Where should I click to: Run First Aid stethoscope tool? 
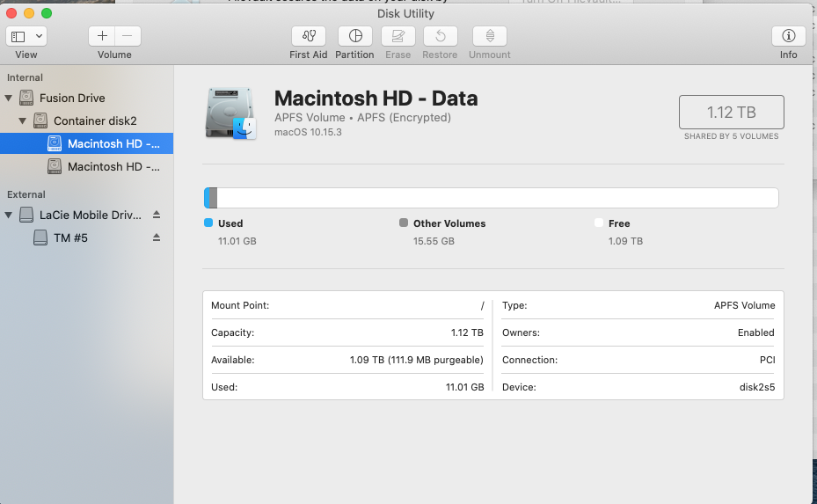pyautogui.click(x=309, y=36)
